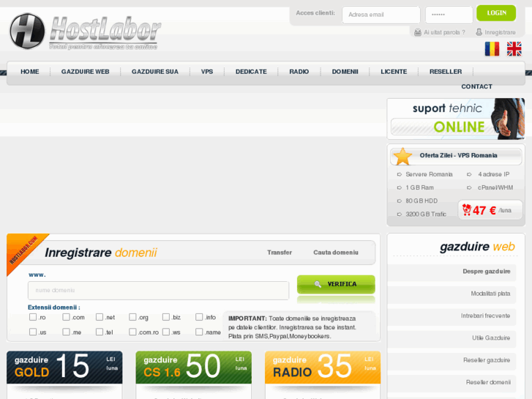Switch to the Transfer tab
The image size is (532, 399).
coord(280,253)
